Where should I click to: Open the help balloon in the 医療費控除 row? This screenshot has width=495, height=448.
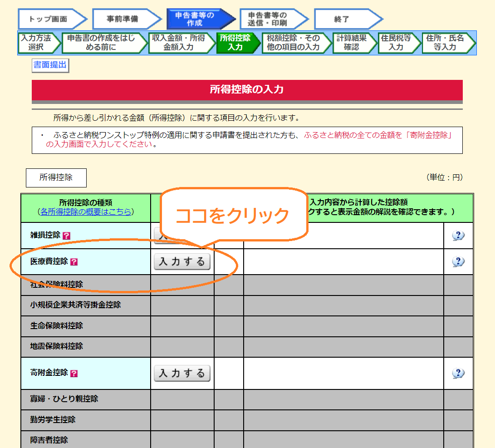click(458, 261)
